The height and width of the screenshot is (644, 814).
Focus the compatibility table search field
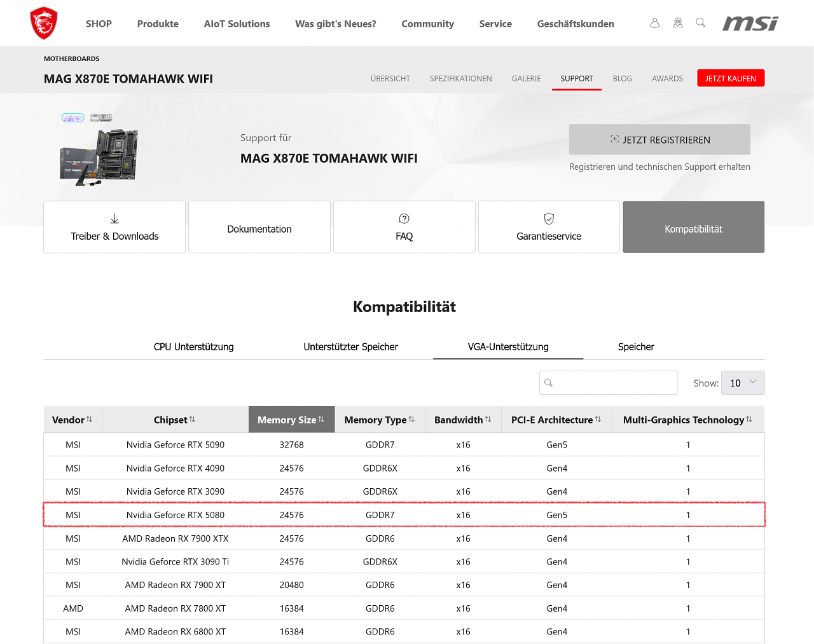click(609, 383)
